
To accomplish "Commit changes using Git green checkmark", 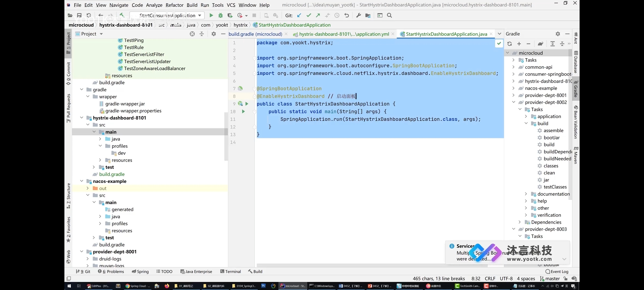I will pos(309,15).
